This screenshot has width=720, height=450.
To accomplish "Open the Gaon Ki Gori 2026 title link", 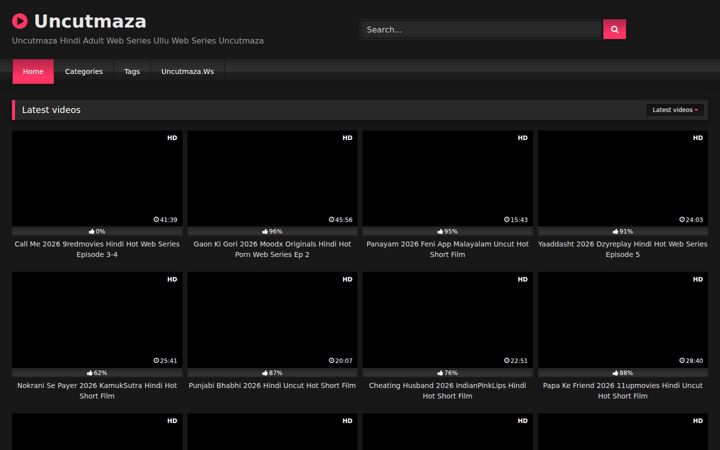I will 272,249.
